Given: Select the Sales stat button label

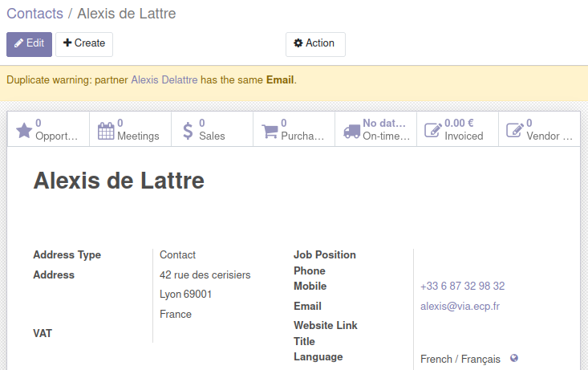Looking at the screenshot, I should point(212,136).
